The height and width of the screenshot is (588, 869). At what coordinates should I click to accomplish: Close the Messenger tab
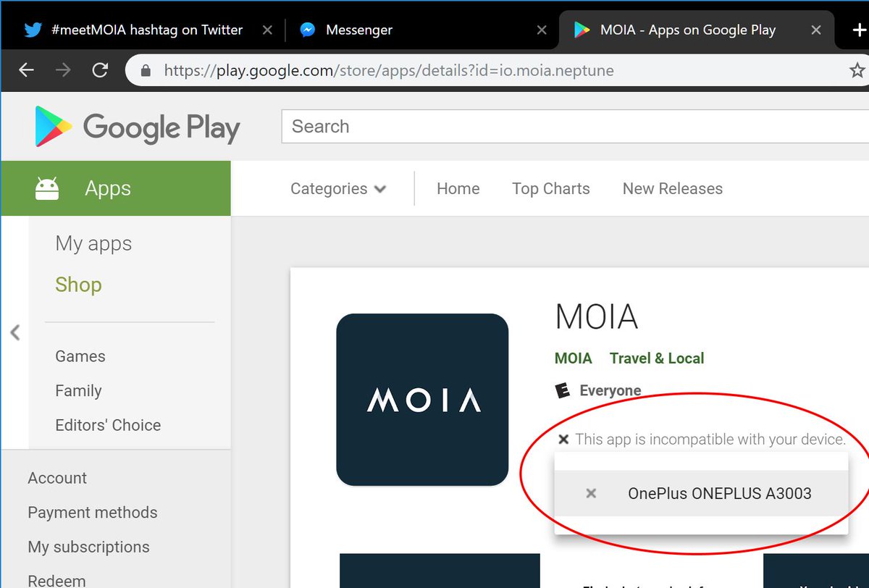[542, 30]
